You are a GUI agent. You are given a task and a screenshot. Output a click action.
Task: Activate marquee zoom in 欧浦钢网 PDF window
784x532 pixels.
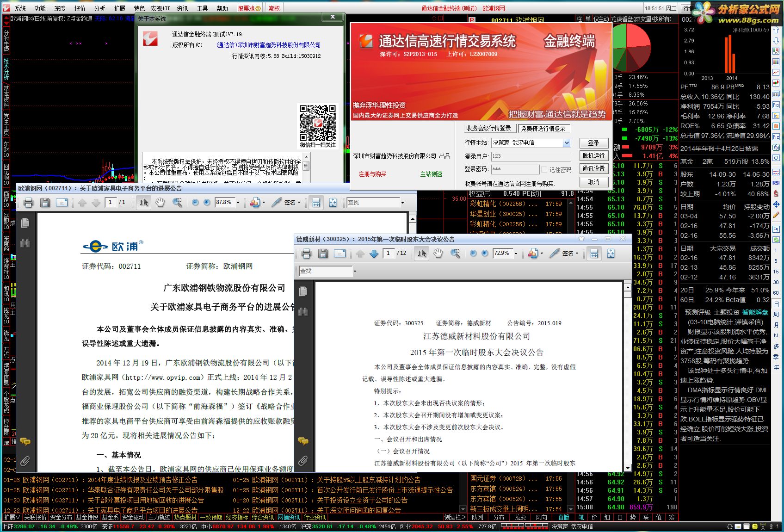coord(177,203)
